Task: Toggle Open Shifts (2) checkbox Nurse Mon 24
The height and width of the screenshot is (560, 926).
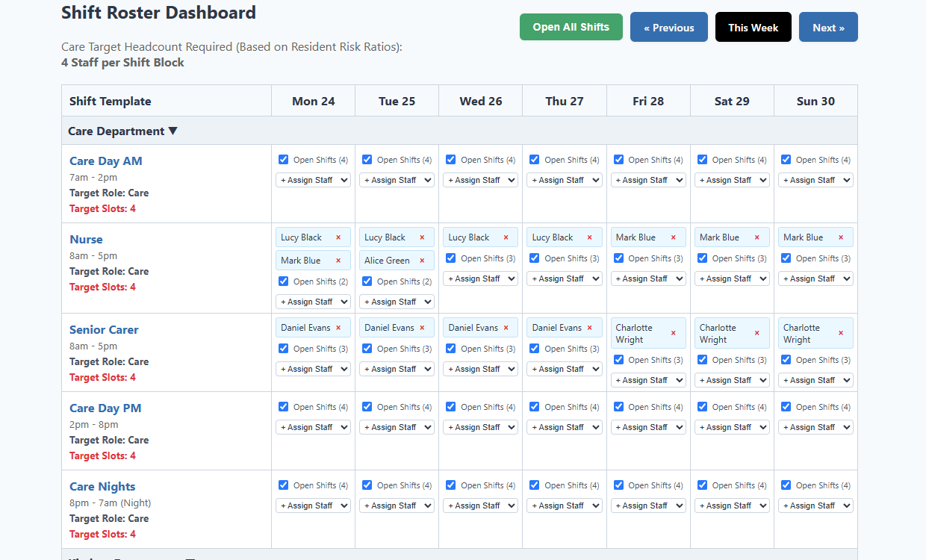Action: pos(284,281)
